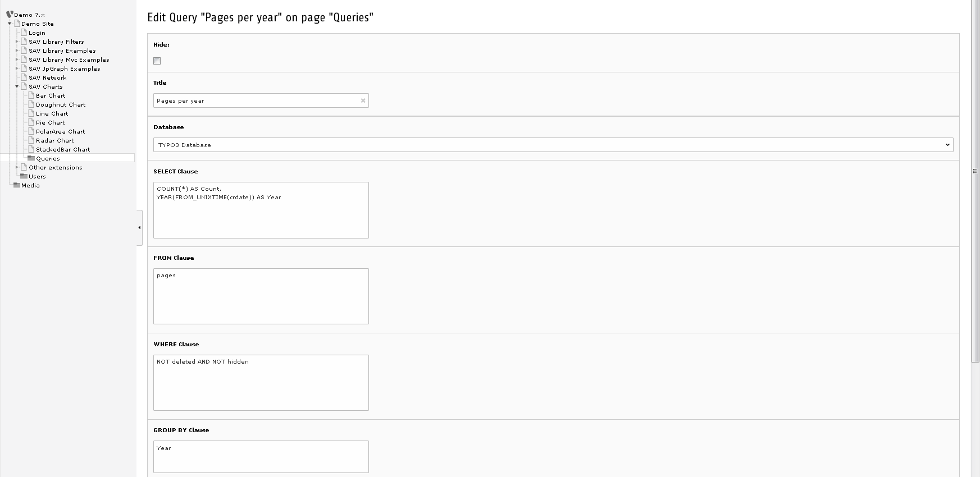Click the Pie Chart page icon
This screenshot has width=980, height=477.
(x=31, y=122)
